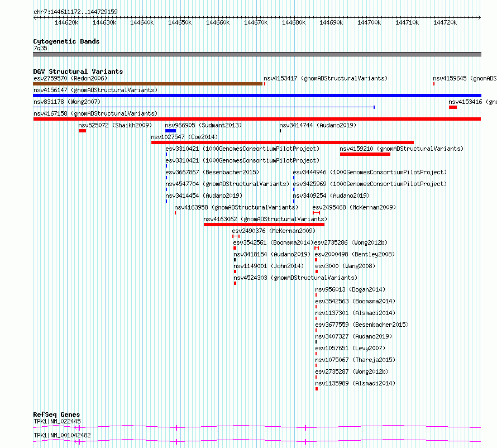Select esv2490376 (McKernan2009) label

tap(274, 231)
